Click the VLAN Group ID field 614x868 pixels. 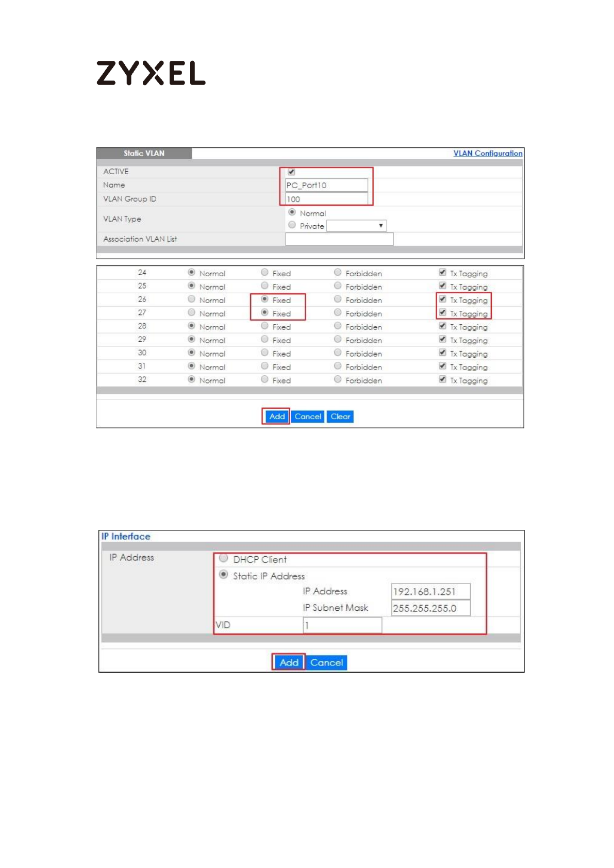point(326,199)
